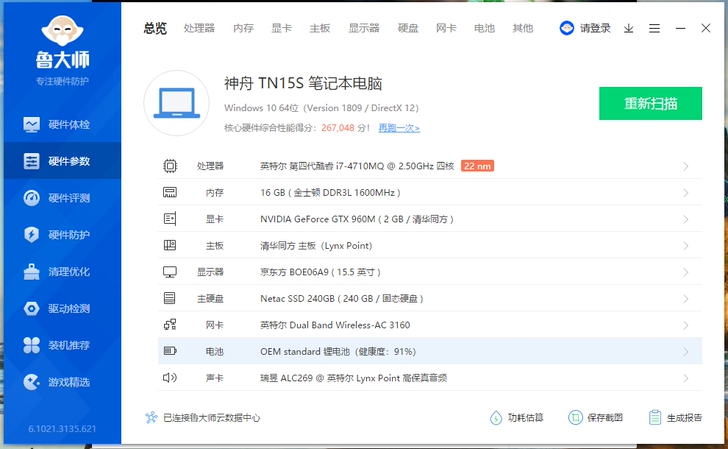Expand the 显卡 row chevron

[x=686, y=219]
